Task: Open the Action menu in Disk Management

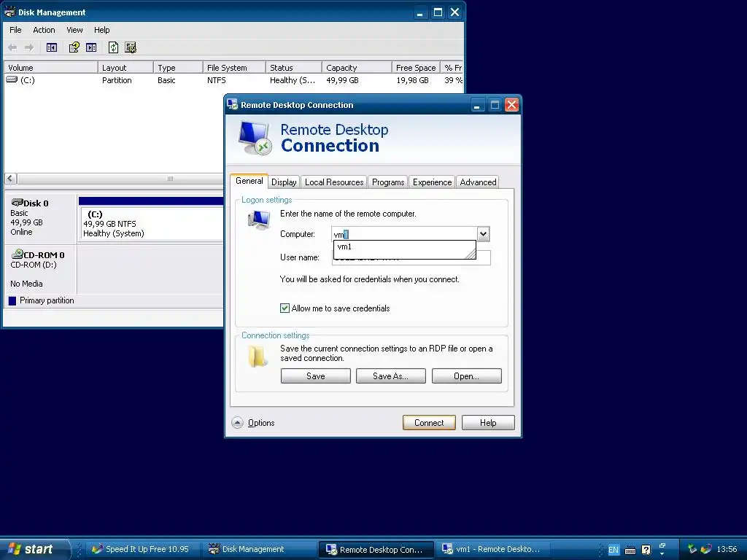Action: [x=44, y=29]
